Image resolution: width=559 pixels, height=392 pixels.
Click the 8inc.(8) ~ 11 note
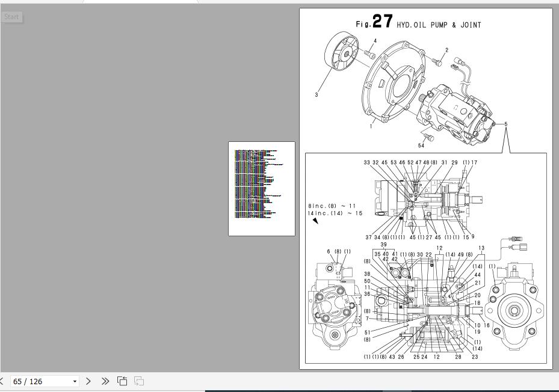[x=332, y=206]
